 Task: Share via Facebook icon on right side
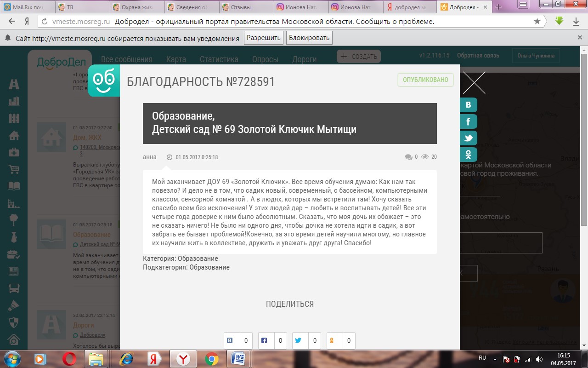[x=469, y=121]
